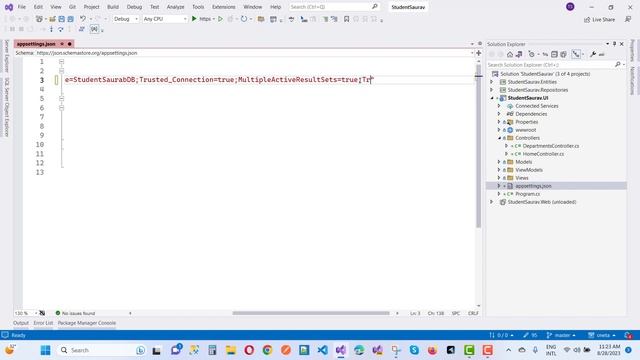Select the Dependencies node
This screenshot has width=640, height=360.
click(531, 114)
